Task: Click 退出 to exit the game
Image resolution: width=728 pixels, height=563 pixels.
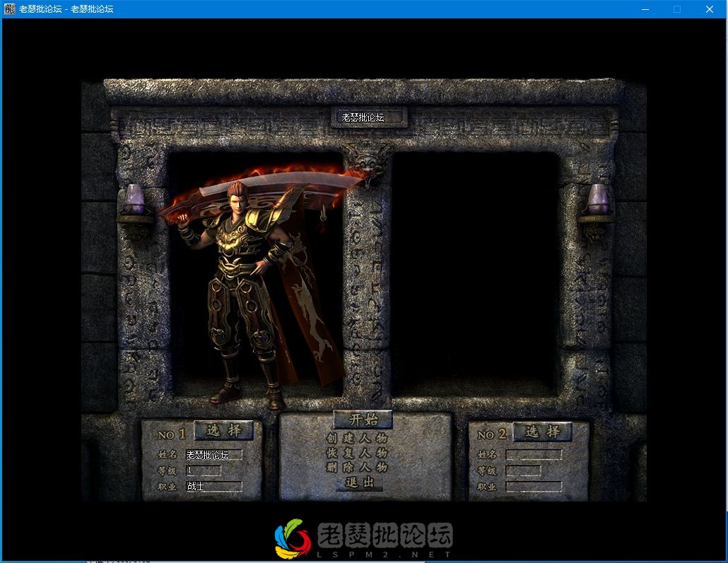Action: click(359, 482)
